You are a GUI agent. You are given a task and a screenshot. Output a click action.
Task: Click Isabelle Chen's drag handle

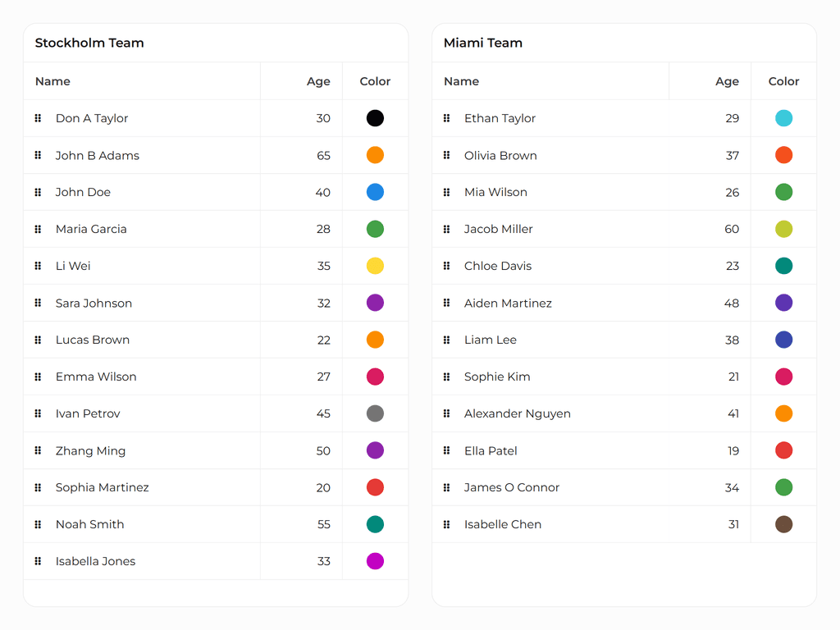[446, 524]
